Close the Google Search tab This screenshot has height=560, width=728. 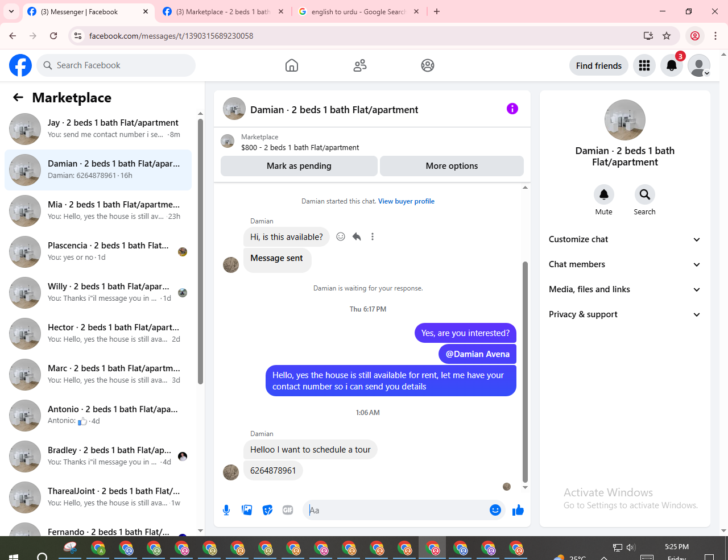point(416,11)
